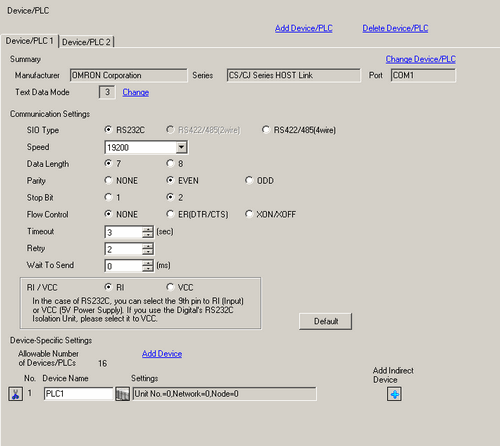Open the Speed dropdown list
The image size is (500, 446).
coord(181,147)
